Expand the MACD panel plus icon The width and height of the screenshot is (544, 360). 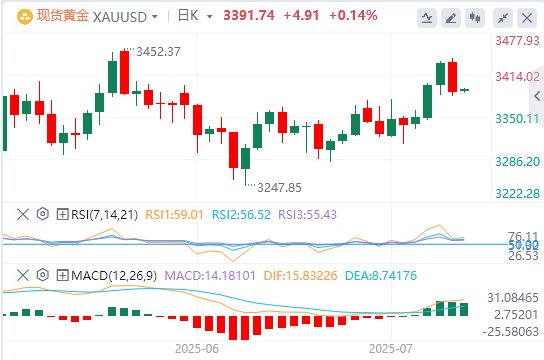[62, 275]
